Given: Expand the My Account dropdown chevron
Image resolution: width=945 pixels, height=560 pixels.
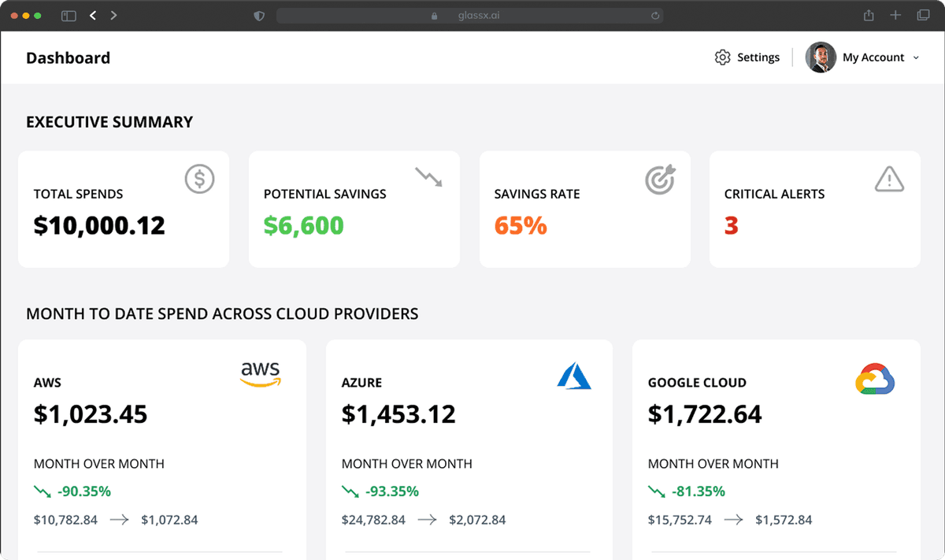Looking at the screenshot, I should [916, 58].
